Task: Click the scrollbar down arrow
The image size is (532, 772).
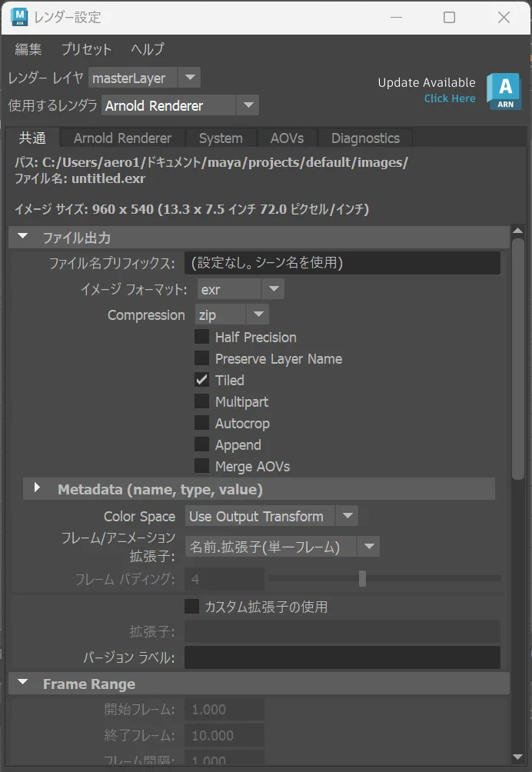Action: tap(517, 757)
